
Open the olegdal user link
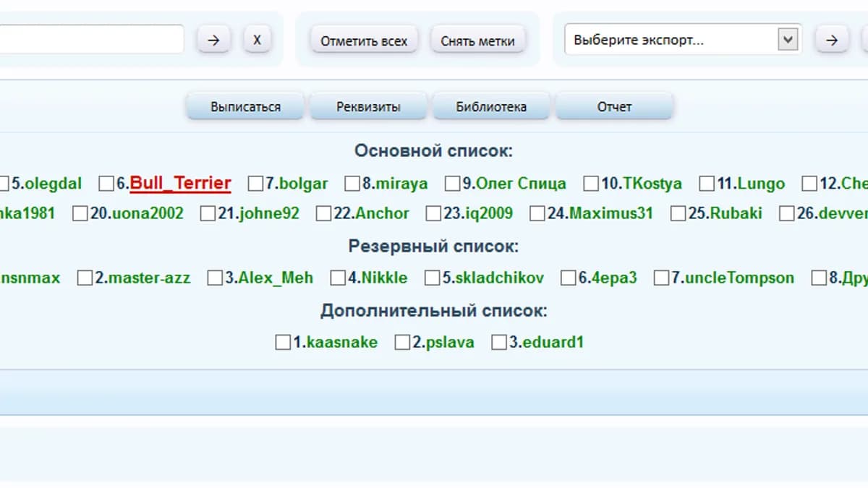[54, 184]
